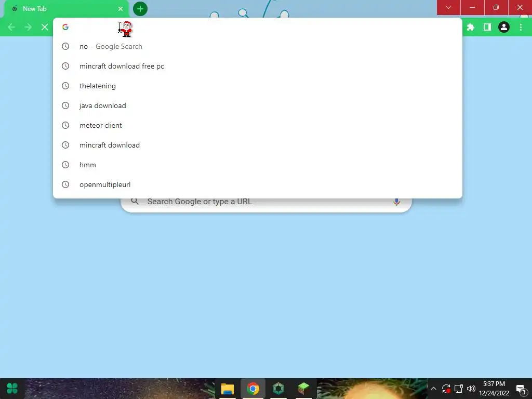
Task: Open the clock showing 5:37 PM
Action: 494,389
